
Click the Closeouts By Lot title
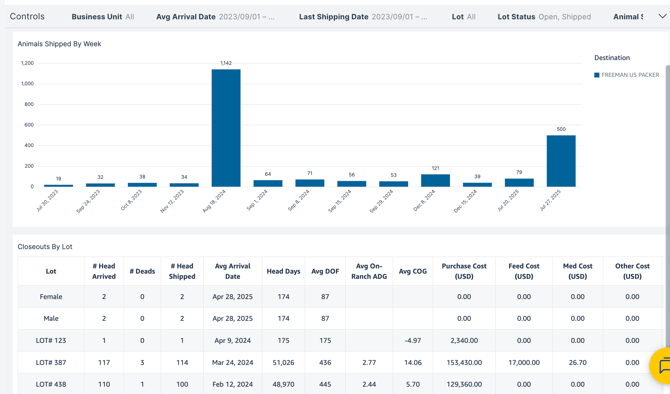[x=45, y=247]
